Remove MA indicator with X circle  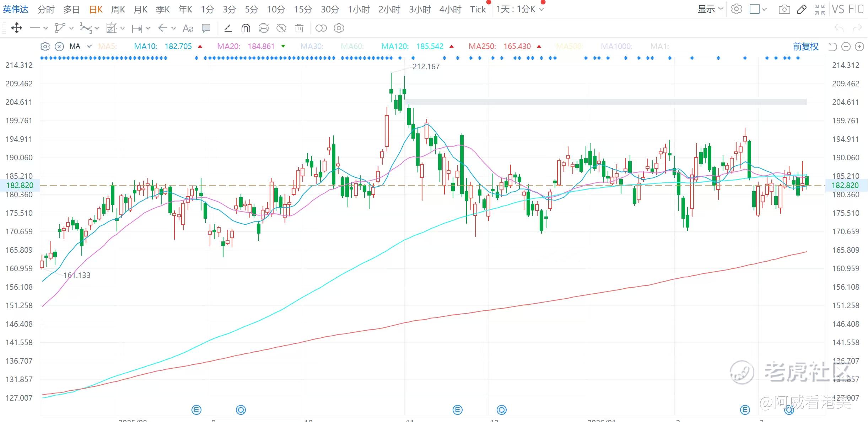(x=59, y=47)
